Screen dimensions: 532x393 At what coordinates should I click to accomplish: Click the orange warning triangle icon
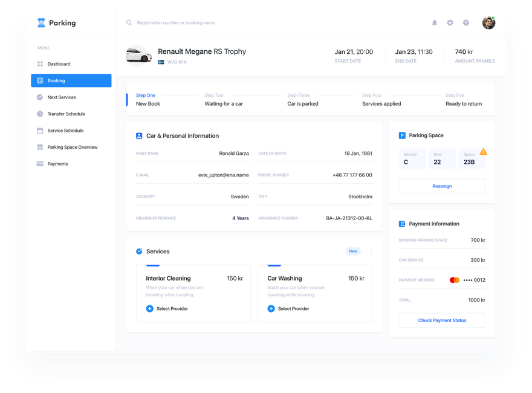[x=483, y=152]
